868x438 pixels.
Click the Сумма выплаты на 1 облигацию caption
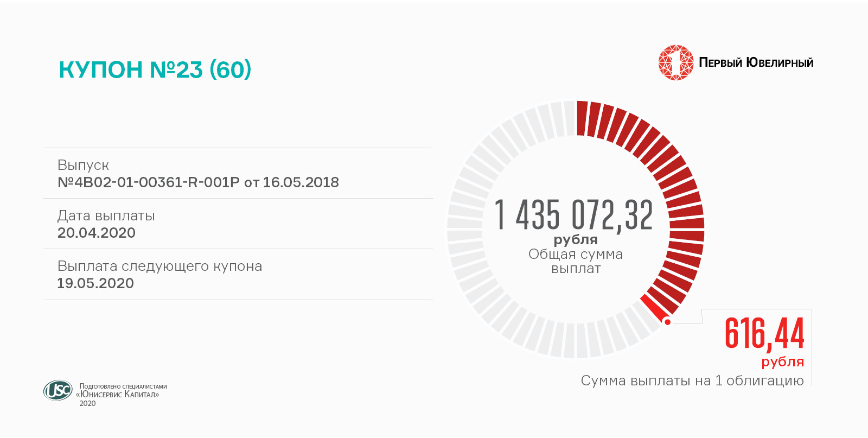[x=692, y=380]
